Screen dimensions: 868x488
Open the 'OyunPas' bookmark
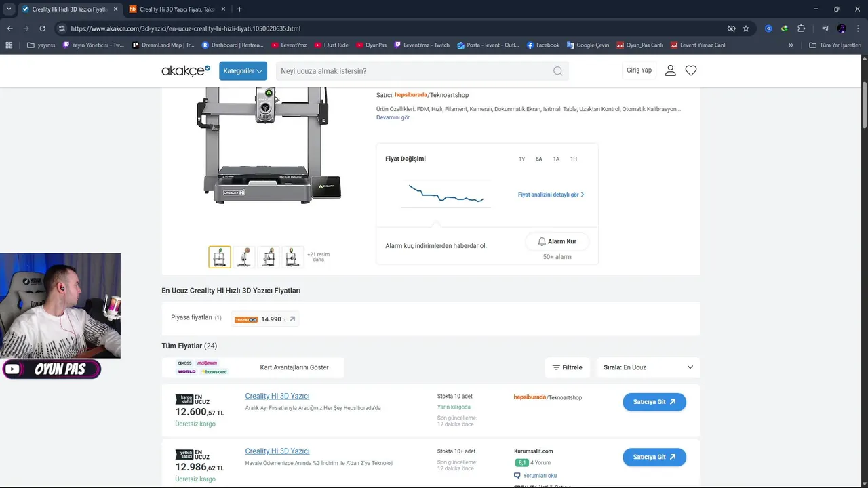(x=371, y=45)
